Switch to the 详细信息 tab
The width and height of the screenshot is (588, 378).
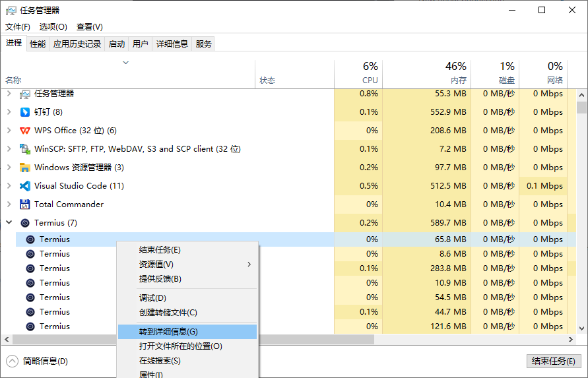(172, 44)
